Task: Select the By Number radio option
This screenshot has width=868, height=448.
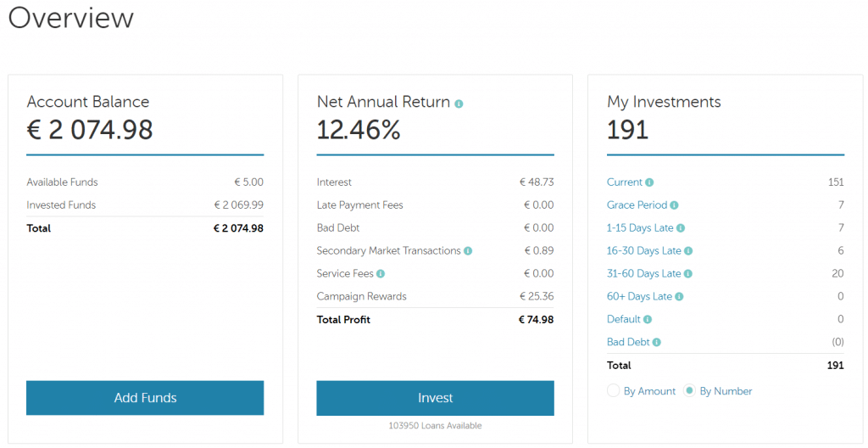Action: coord(690,391)
